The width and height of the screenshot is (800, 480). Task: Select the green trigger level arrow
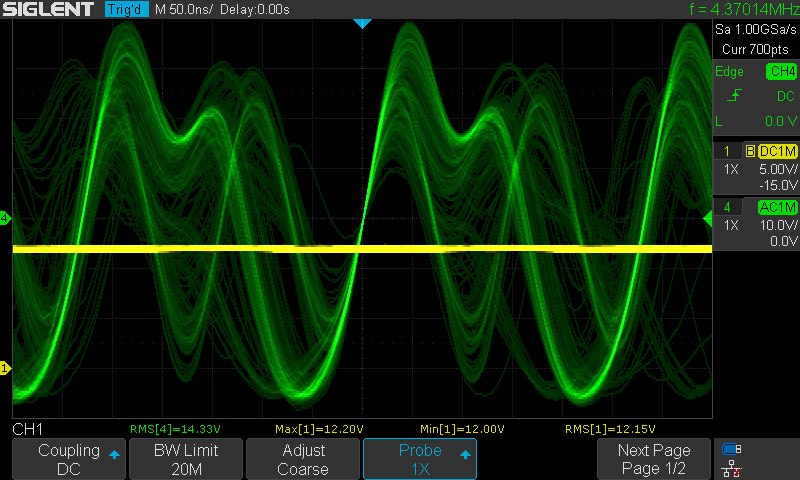point(708,218)
